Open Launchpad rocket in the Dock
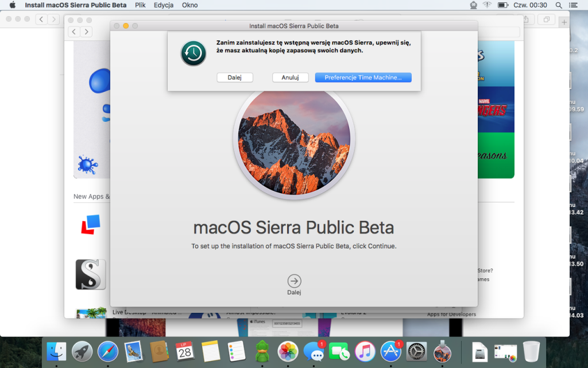Viewport: 588px width, 368px height. 82,352
